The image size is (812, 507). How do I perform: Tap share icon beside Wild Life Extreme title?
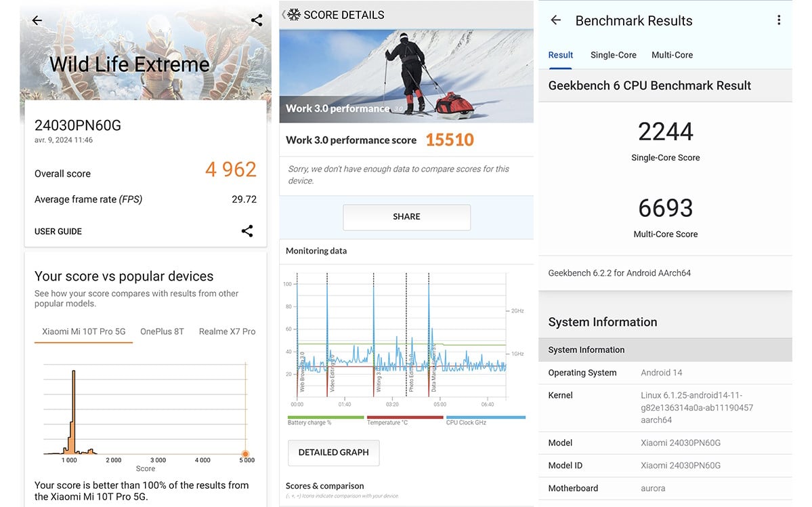coord(257,20)
